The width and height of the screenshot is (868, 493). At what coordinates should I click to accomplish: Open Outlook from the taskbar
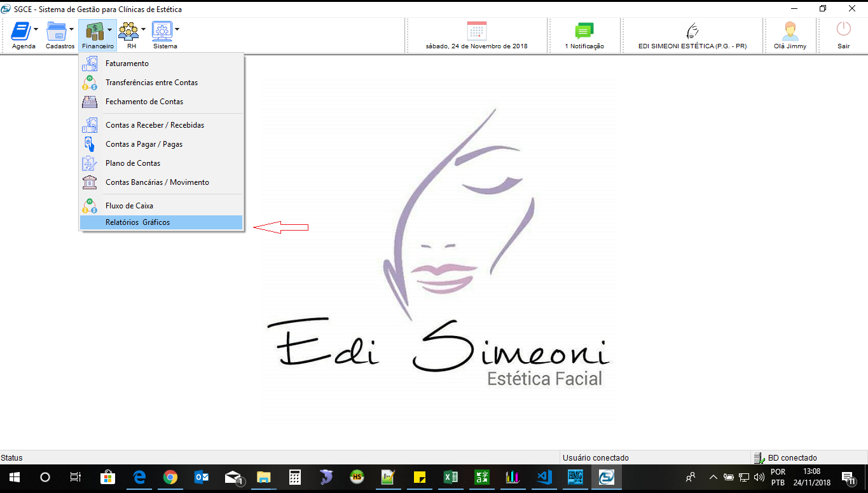(x=201, y=477)
